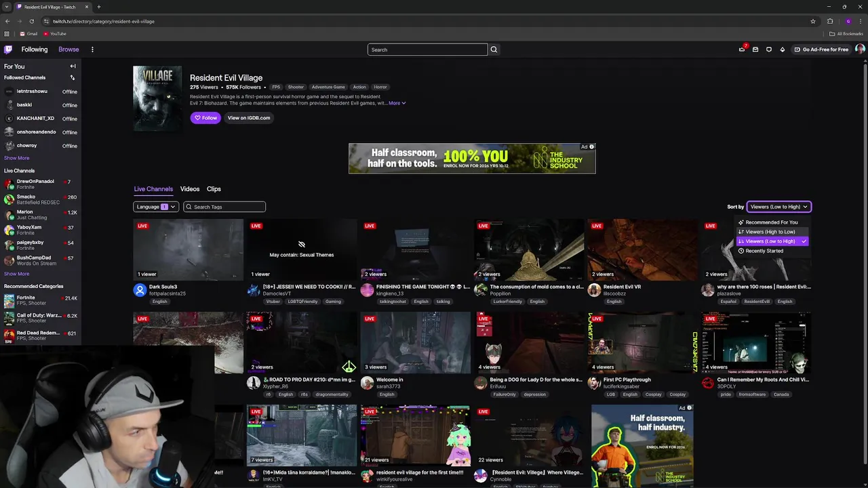Viewport: 868px width, 488px height.
Task: Open the Get Bits diamond icon
Action: (783, 49)
